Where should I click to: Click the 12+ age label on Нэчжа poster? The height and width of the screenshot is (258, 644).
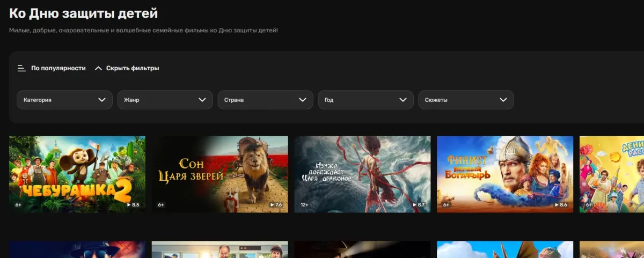click(304, 205)
